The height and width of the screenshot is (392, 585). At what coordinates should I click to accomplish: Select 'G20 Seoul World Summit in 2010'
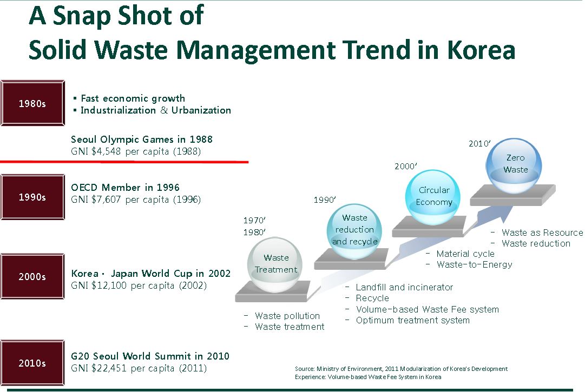[x=150, y=356]
